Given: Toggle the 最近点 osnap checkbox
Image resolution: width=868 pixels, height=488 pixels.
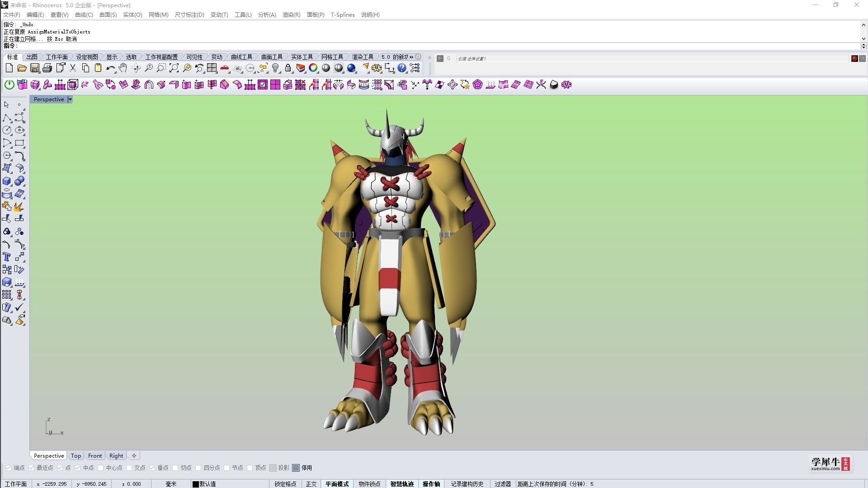Looking at the screenshot, I should (31, 468).
